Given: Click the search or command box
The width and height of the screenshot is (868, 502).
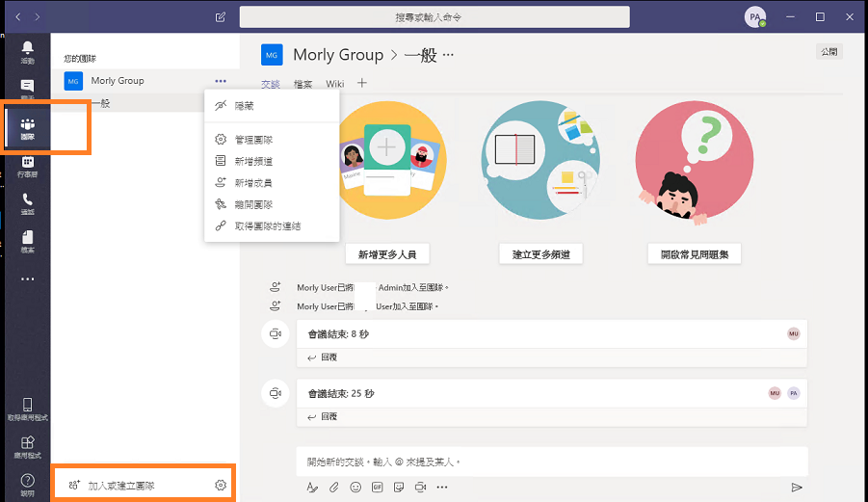Looking at the screenshot, I should (x=434, y=17).
